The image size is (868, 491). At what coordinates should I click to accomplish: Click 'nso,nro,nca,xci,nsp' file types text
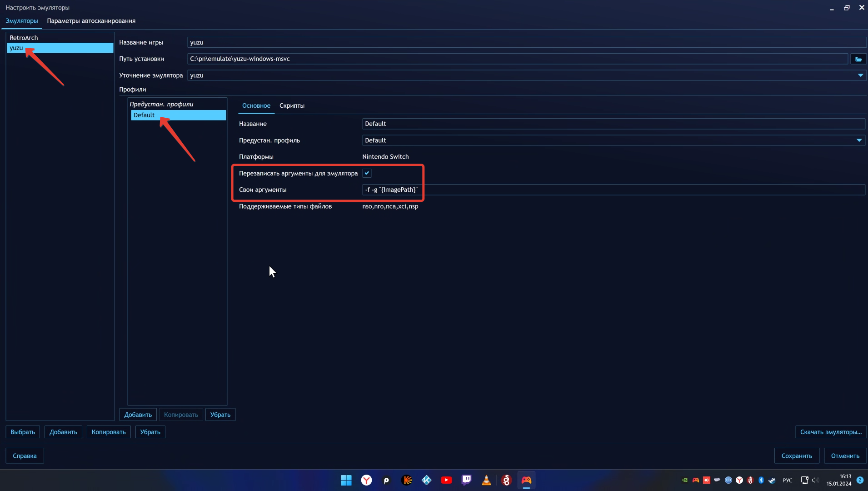[390, 206]
